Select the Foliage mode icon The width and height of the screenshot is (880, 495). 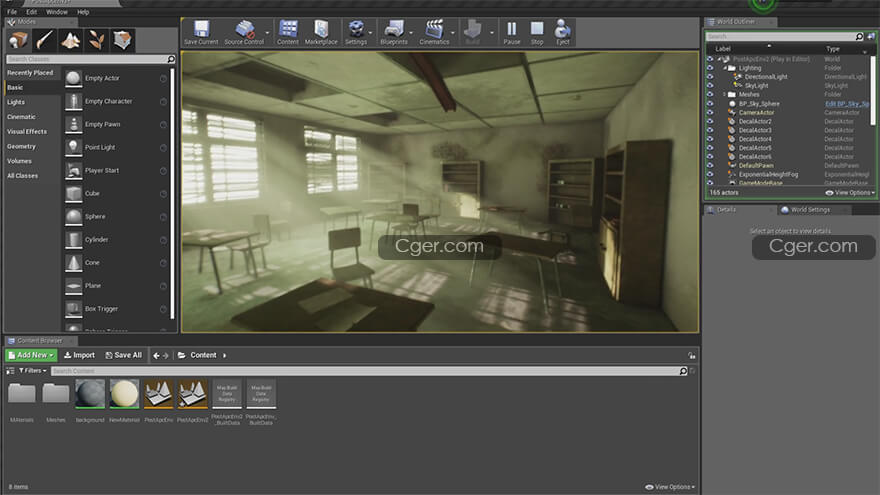click(96, 40)
